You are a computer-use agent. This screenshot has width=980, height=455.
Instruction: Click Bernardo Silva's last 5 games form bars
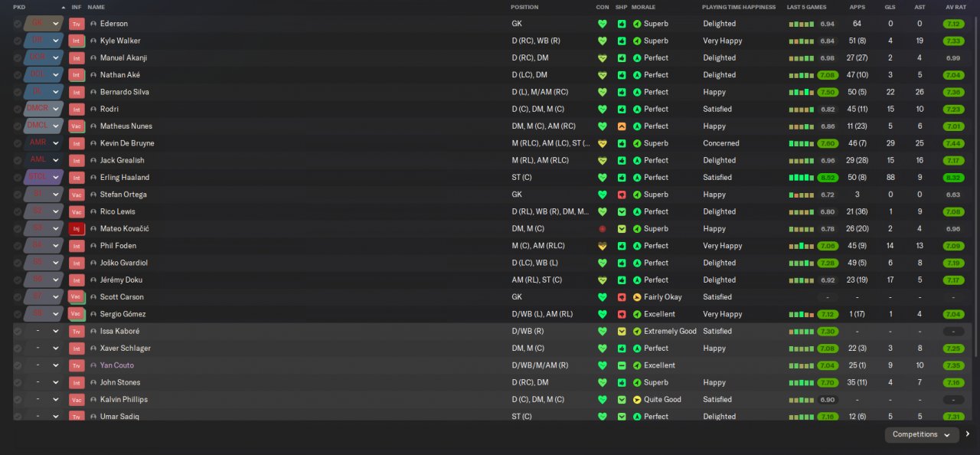(802, 92)
